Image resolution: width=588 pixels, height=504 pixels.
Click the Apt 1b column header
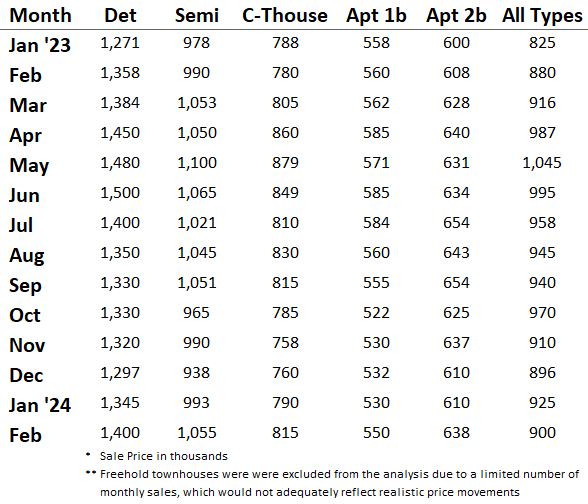(x=376, y=16)
